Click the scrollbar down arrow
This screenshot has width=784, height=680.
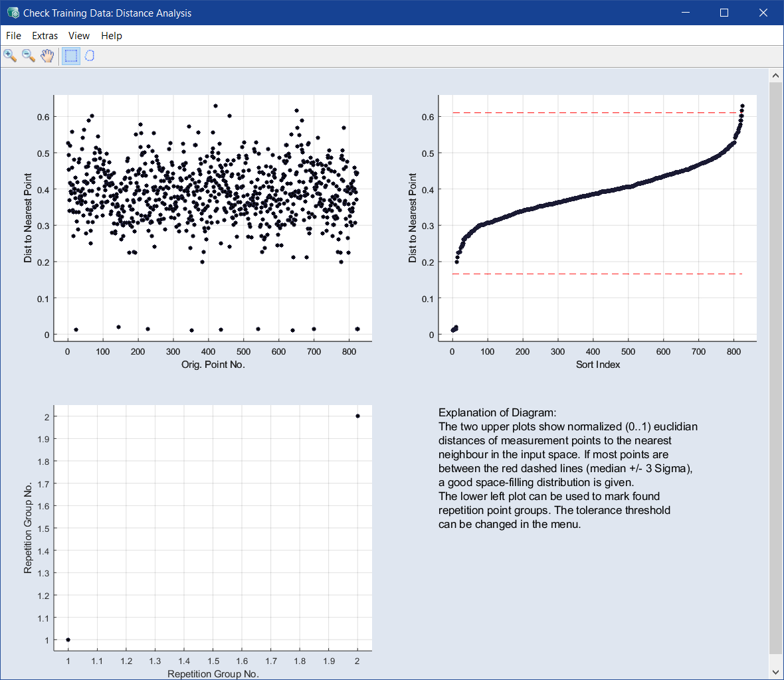(775, 673)
